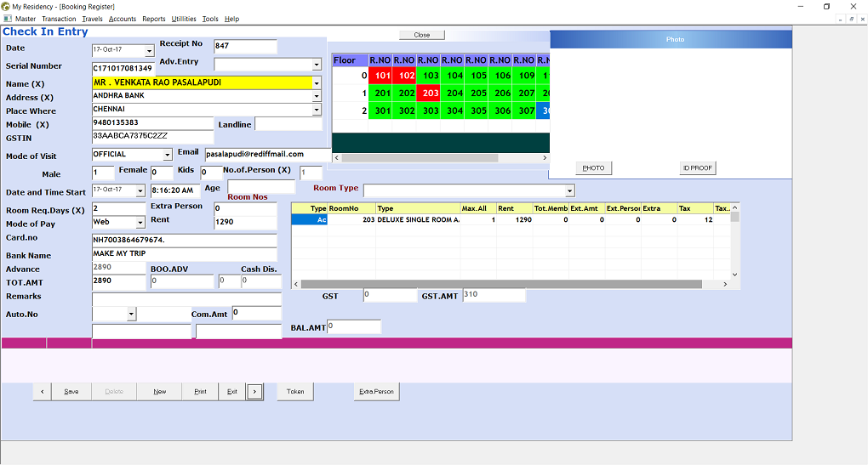Open the Date picker dropdown
The width and height of the screenshot is (868, 465).
tap(150, 51)
